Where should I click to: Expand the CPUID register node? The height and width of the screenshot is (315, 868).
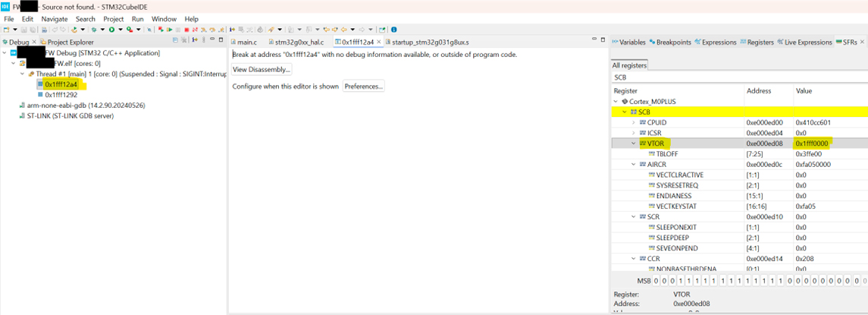635,122
